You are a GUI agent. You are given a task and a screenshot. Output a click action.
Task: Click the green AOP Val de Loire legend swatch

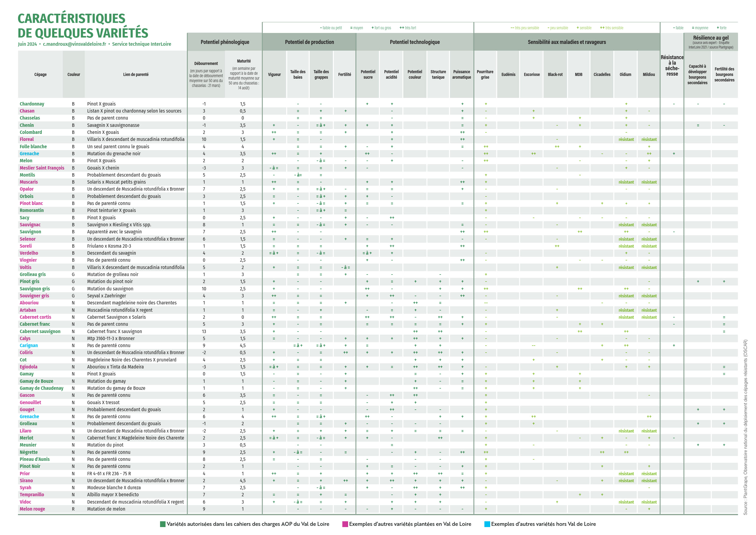pyautogui.click(x=163, y=524)
